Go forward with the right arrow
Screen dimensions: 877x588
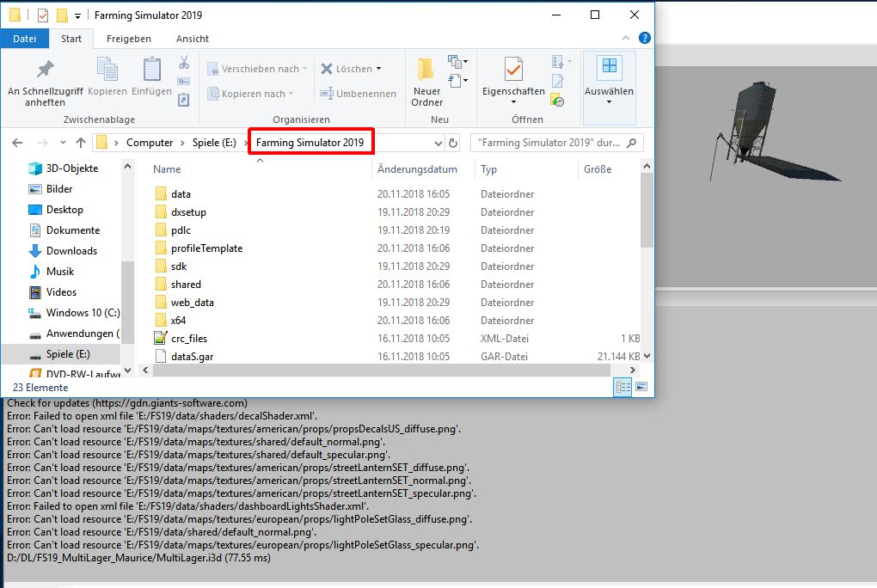(x=42, y=143)
